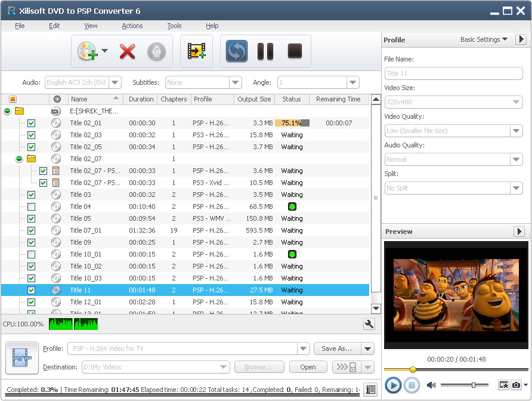Start conversion with the blue Convert icon
This screenshot has height=401, width=532.
[x=236, y=51]
